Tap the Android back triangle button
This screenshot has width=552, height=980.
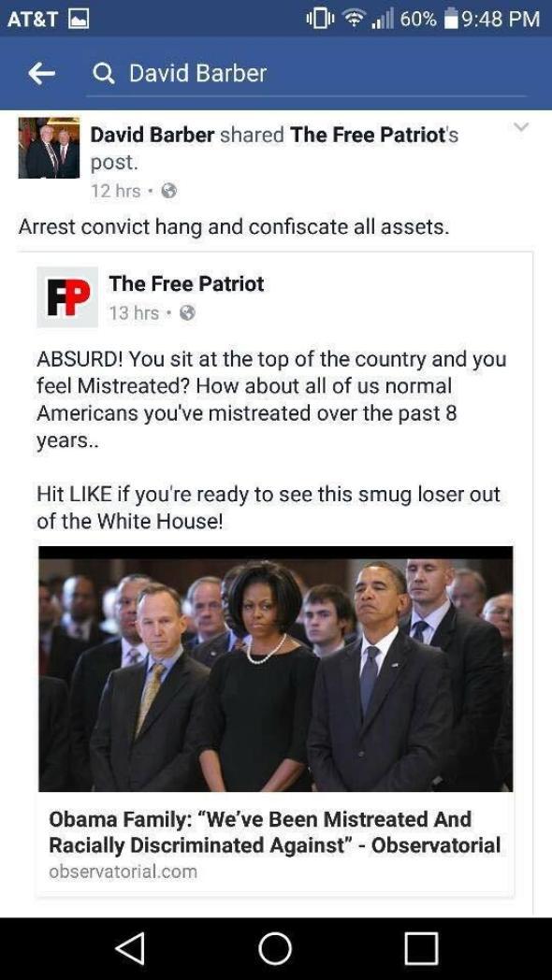pos(131,949)
